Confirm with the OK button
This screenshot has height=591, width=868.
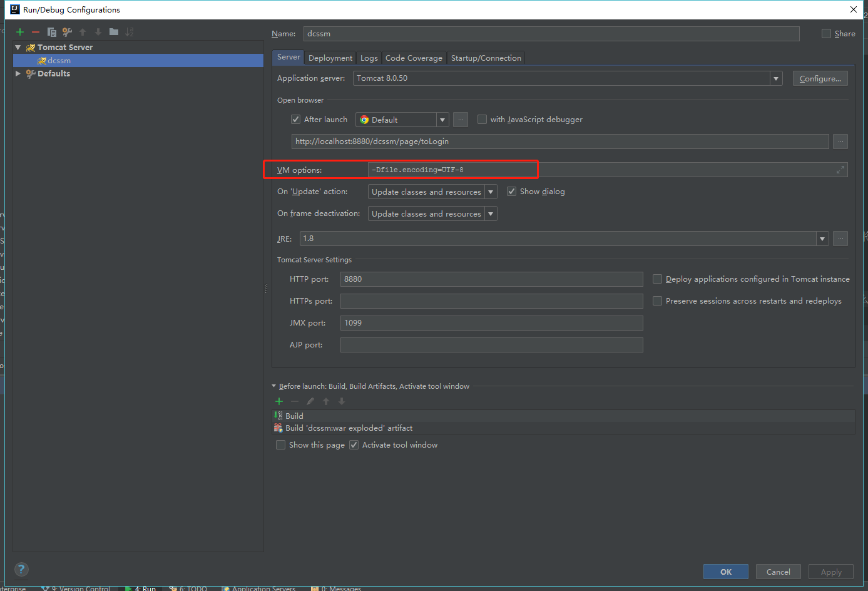pos(726,572)
